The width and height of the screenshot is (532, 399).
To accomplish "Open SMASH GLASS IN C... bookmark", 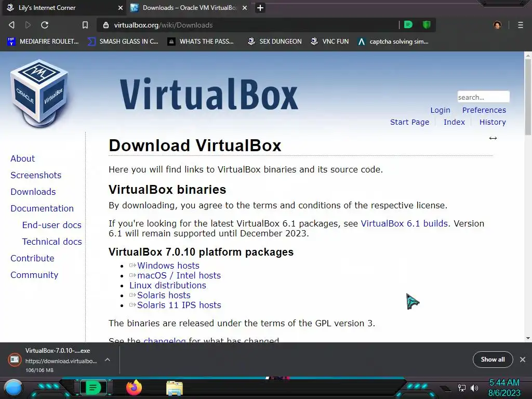I will [x=123, y=42].
